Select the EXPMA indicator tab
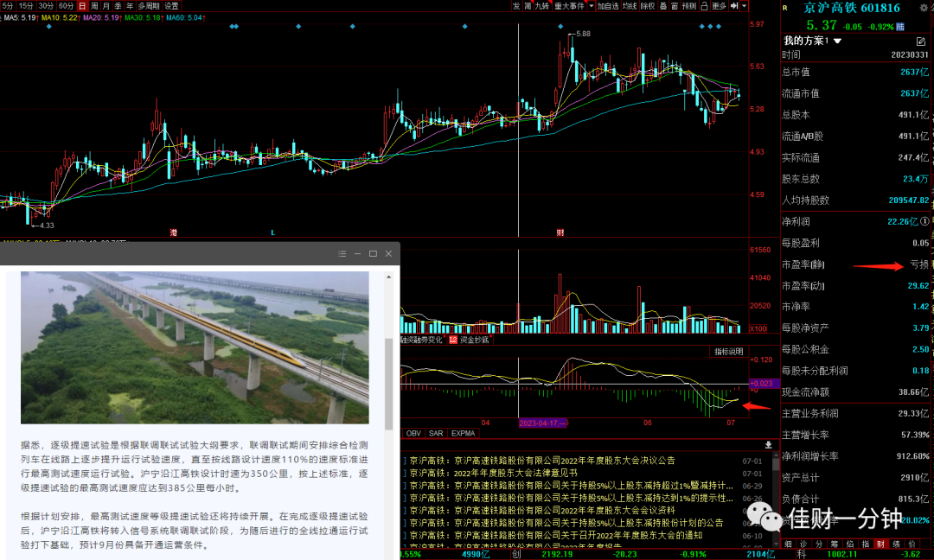The height and width of the screenshot is (560, 934). (x=463, y=433)
